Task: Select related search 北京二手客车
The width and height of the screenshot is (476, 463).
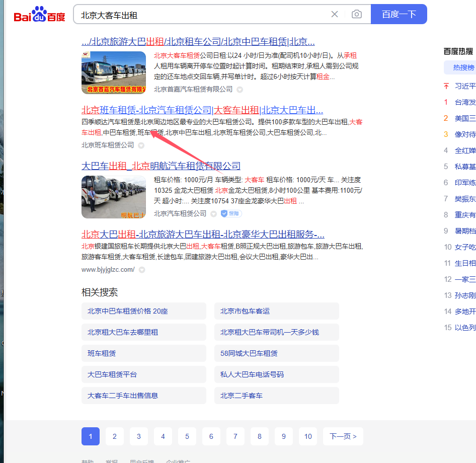Action: [277, 396]
